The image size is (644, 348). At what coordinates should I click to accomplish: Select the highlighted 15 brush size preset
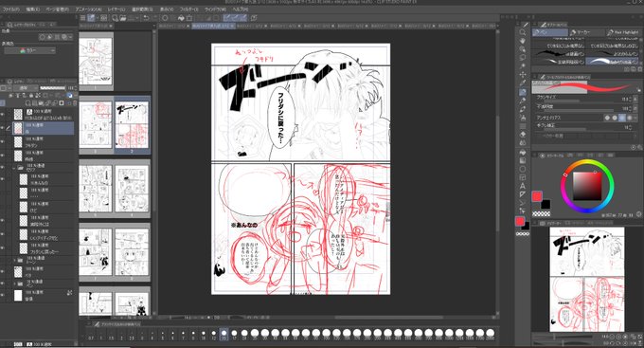[224, 334]
